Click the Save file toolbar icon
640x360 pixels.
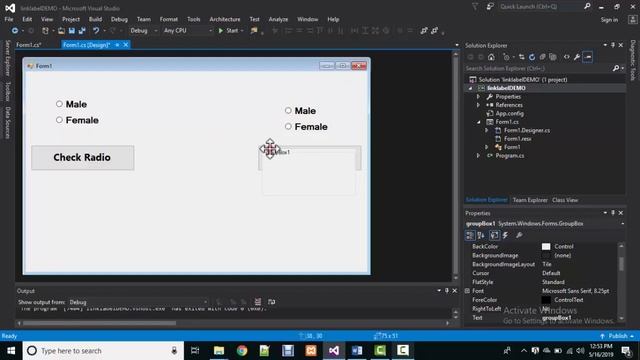point(72,31)
